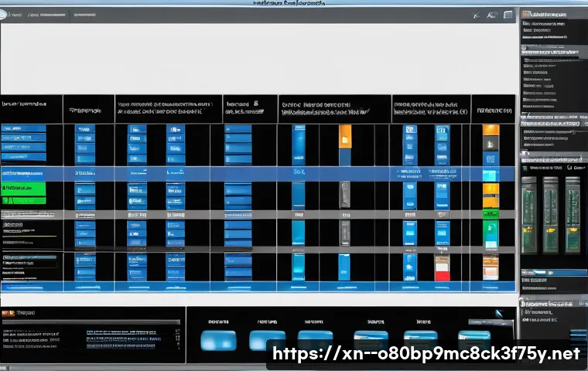Open the small orange icon in bottom-left panel header
588x371 pixels.
(8, 313)
